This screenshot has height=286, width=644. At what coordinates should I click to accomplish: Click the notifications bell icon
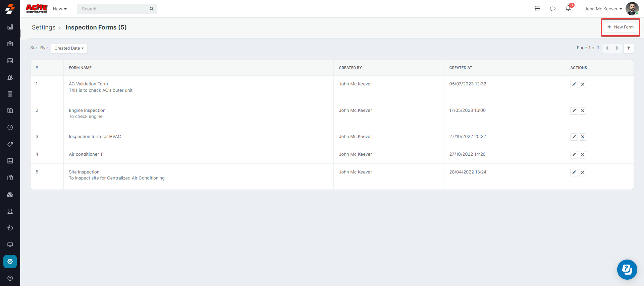[568, 8]
